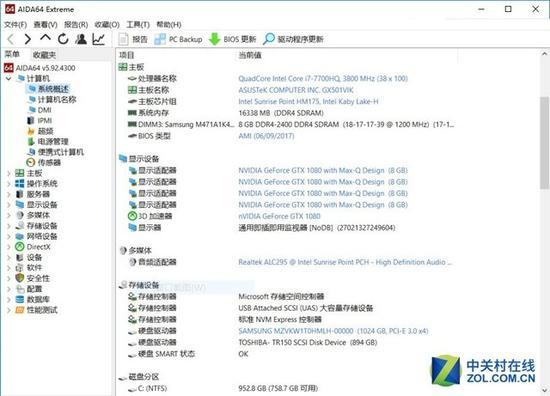The height and width of the screenshot is (396, 550).
Task: Select the 硬盘 SMART 状态 row
Action: tap(188, 354)
